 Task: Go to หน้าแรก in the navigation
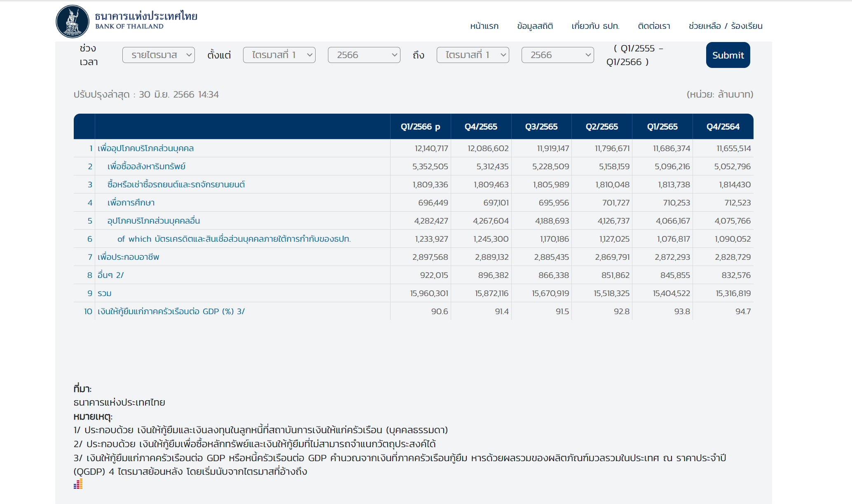[x=484, y=26]
